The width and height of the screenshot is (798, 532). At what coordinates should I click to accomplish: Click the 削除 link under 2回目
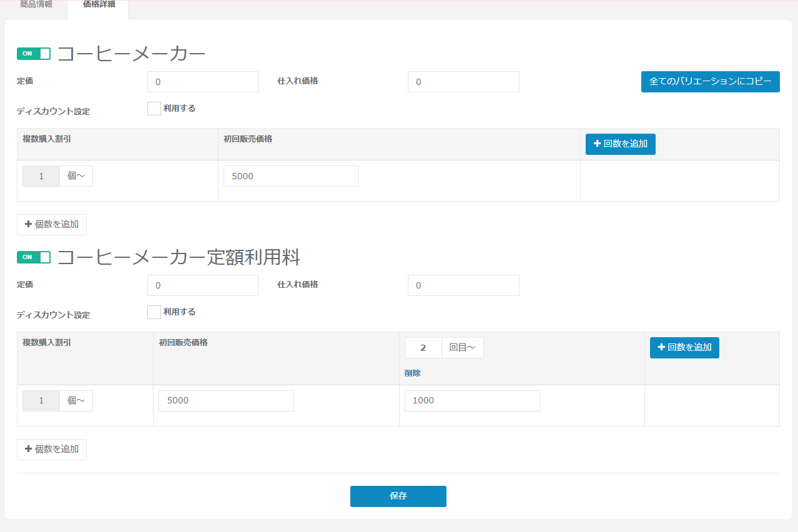tap(412, 373)
